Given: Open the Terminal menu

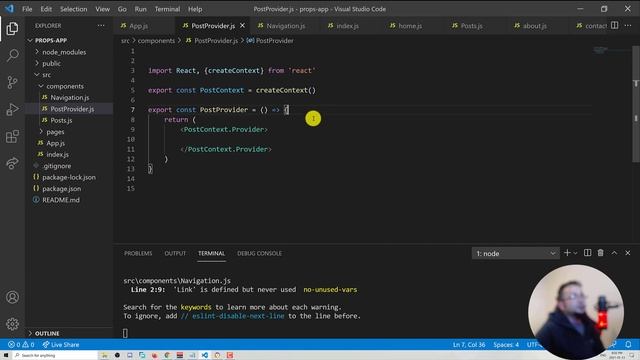Looking at the screenshot, I should click(x=167, y=9).
